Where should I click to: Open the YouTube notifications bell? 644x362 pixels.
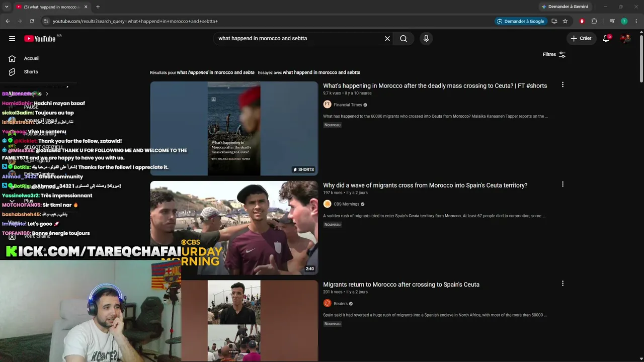[x=606, y=39]
